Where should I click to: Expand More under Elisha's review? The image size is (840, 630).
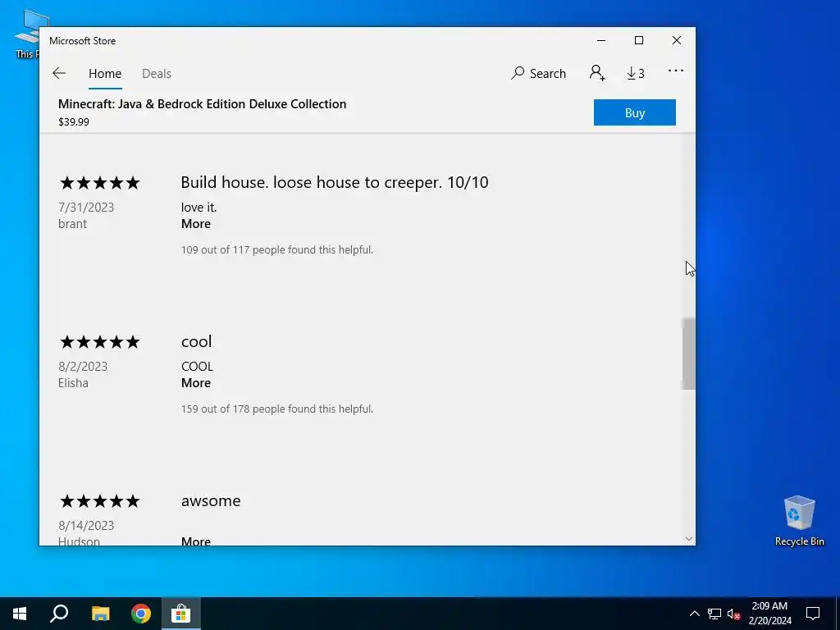pos(195,383)
